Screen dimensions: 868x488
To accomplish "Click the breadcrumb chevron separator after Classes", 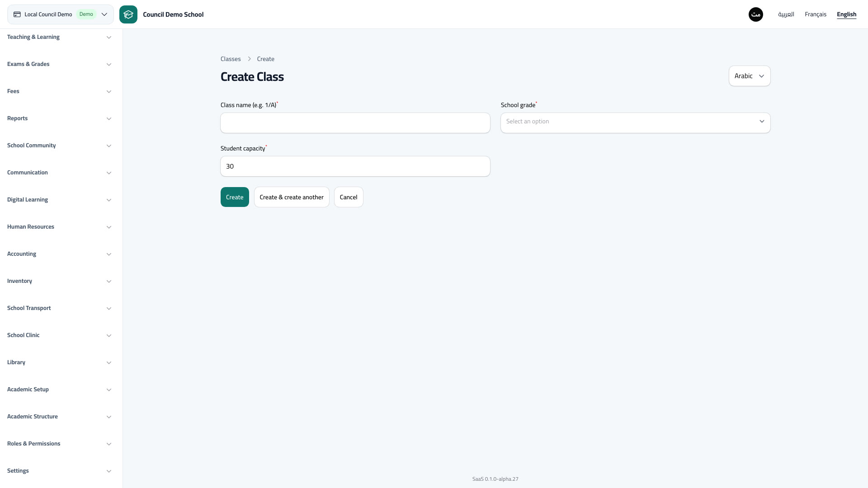I will (249, 59).
